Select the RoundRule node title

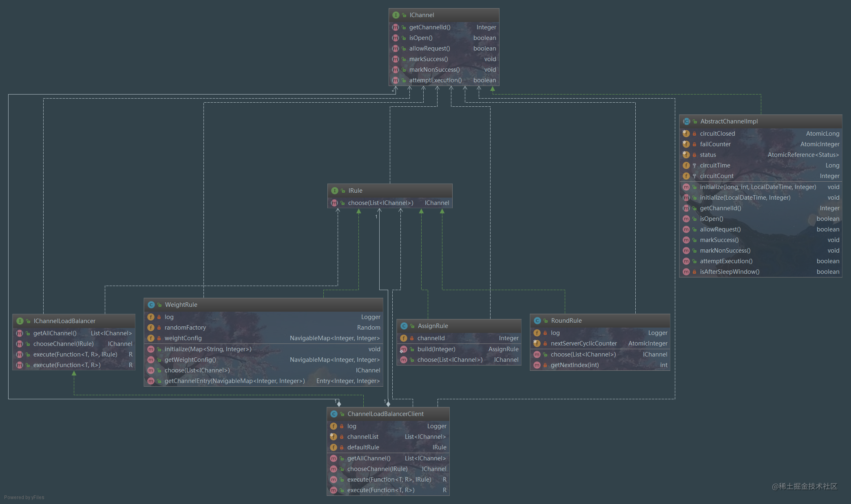[566, 321]
